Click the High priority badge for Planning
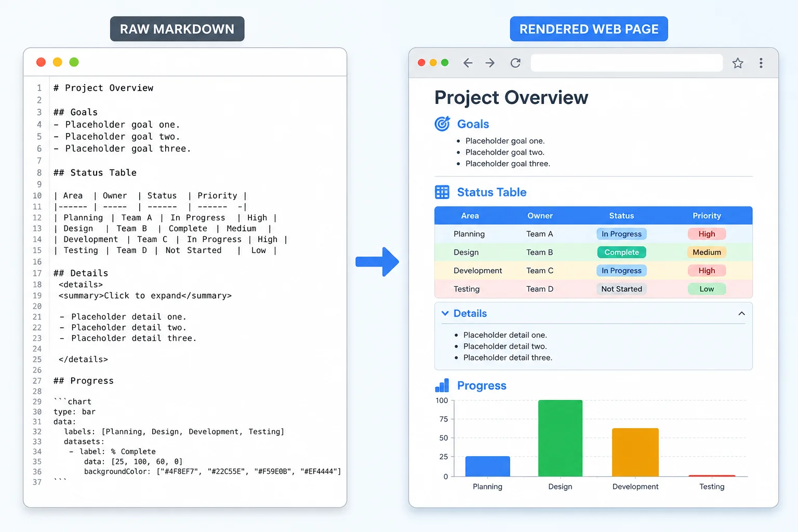This screenshot has width=798, height=532. pyautogui.click(x=707, y=234)
